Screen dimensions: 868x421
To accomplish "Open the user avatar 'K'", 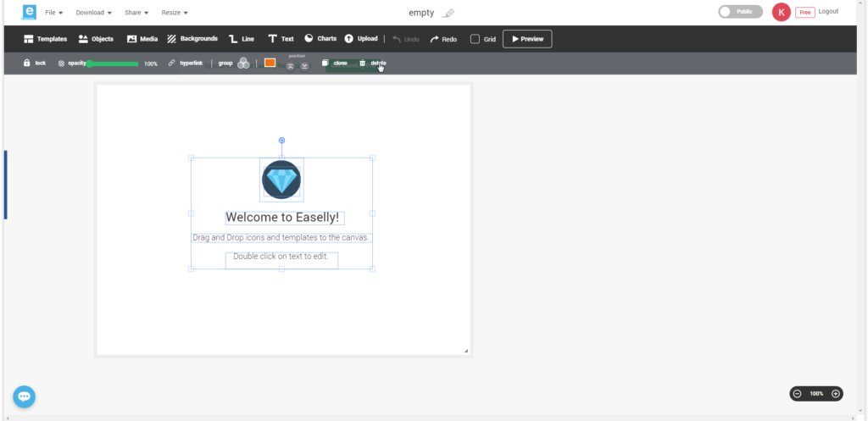I will pyautogui.click(x=781, y=12).
